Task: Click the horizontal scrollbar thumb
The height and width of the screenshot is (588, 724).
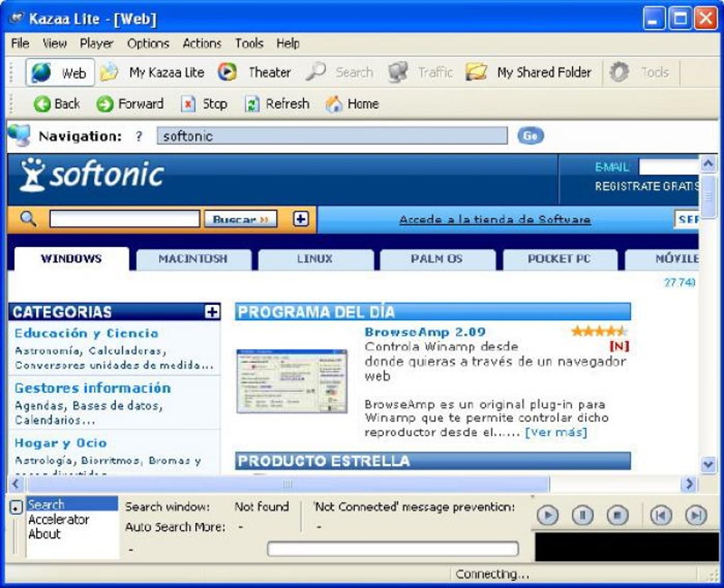Action: (x=287, y=484)
